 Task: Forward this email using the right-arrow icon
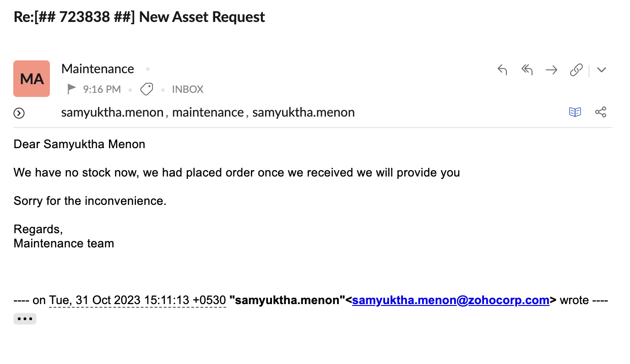tap(551, 70)
